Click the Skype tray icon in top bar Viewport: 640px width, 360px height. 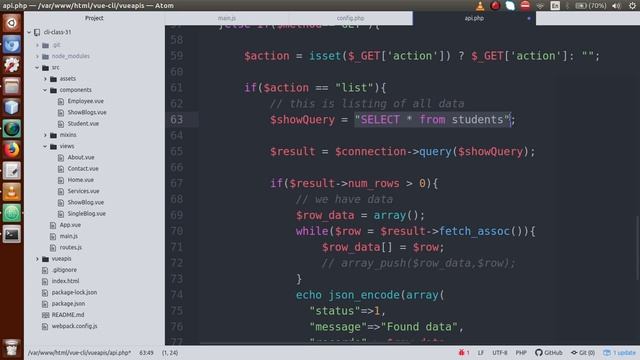pos(510,6)
